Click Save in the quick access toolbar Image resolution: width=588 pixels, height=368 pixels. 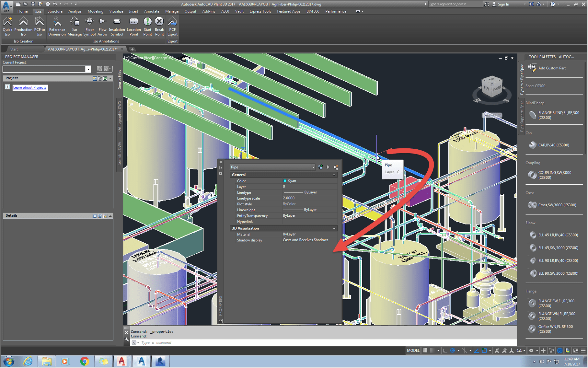(x=33, y=4)
